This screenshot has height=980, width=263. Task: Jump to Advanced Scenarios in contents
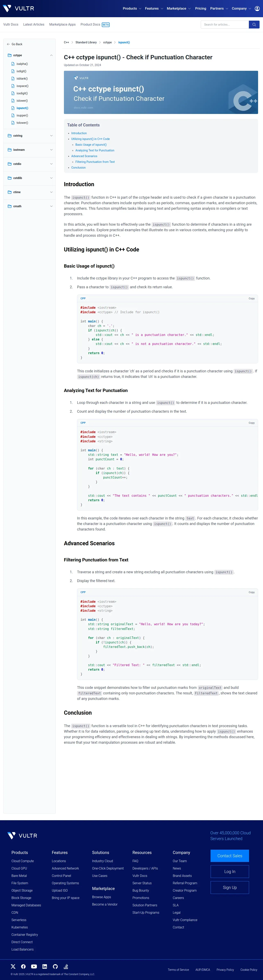click(84, 156)
